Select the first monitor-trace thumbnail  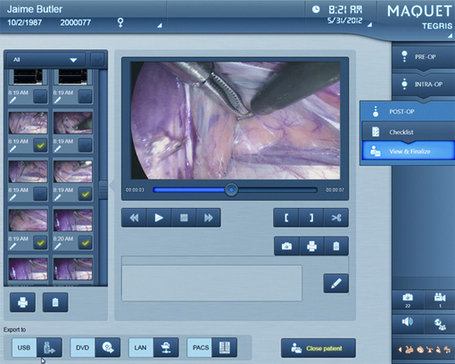tap(28, 77)
